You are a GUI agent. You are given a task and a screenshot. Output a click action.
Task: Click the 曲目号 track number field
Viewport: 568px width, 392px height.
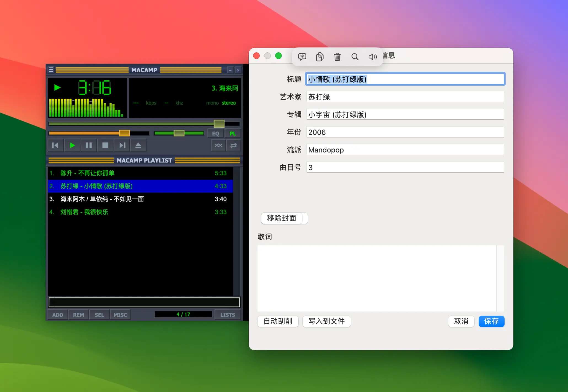[405, 167]
